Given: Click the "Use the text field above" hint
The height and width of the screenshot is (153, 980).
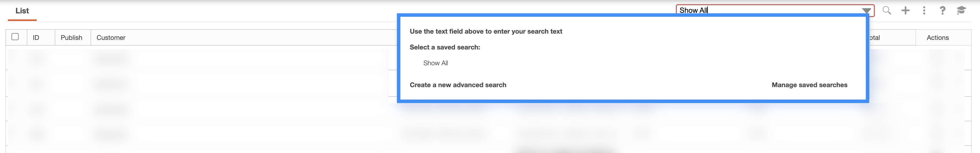Looking at the screenshot, I should click(486, 31).
